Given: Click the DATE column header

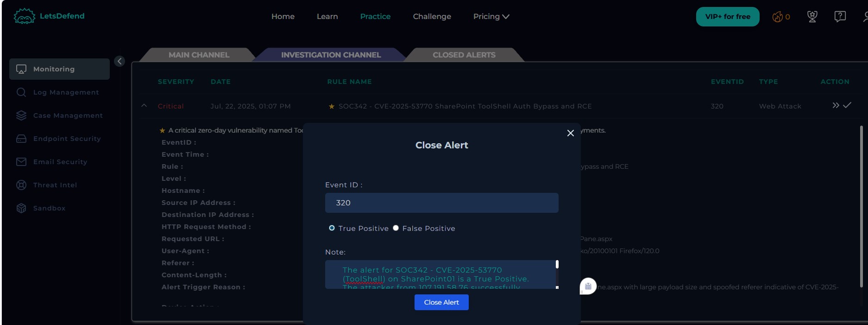Looking at the screenshot, I should [220, 82].
